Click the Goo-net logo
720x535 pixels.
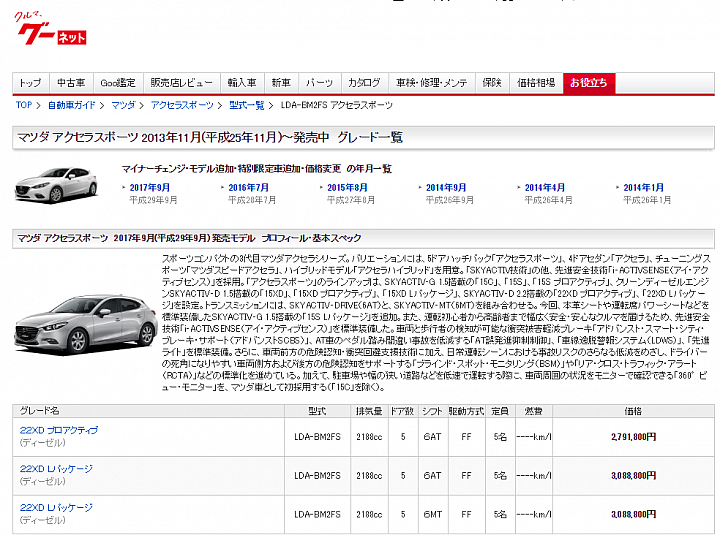click(x=51, y=29)
